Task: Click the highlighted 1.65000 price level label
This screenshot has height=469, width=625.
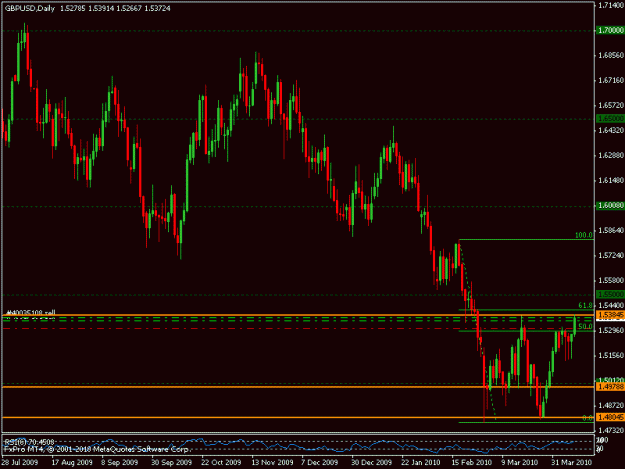Action: click(x=610, y=119)
